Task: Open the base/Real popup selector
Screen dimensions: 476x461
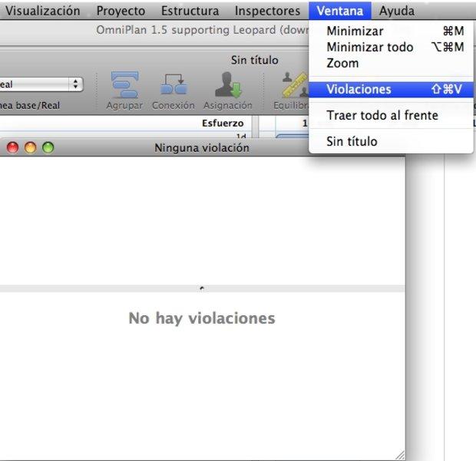Action: tap(41, 84)
